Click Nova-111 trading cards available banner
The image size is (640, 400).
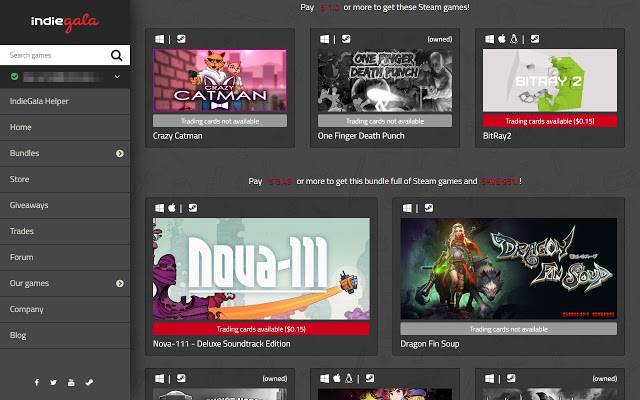pyautogui.click(x=261, y=329)
